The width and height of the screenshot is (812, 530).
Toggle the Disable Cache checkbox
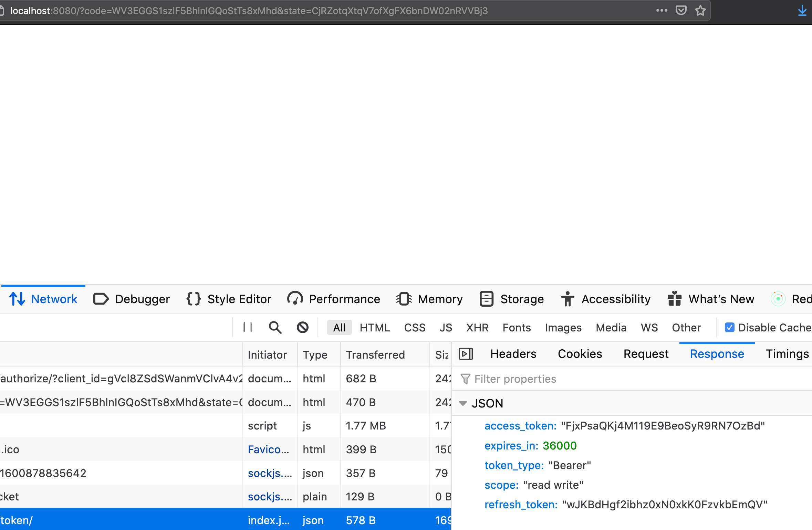pos(730,327)
